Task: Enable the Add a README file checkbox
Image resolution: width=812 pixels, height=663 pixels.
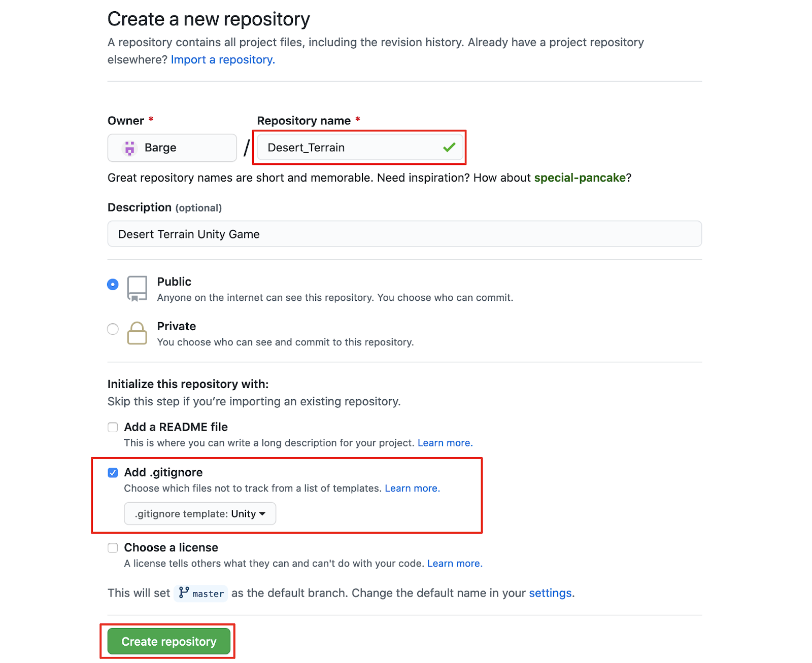Action: pyautogui.click(x=113, y=427)
